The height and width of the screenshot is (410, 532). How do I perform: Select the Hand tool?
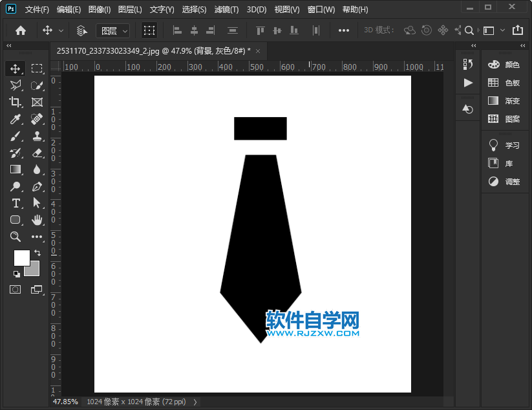click(37, 220)
